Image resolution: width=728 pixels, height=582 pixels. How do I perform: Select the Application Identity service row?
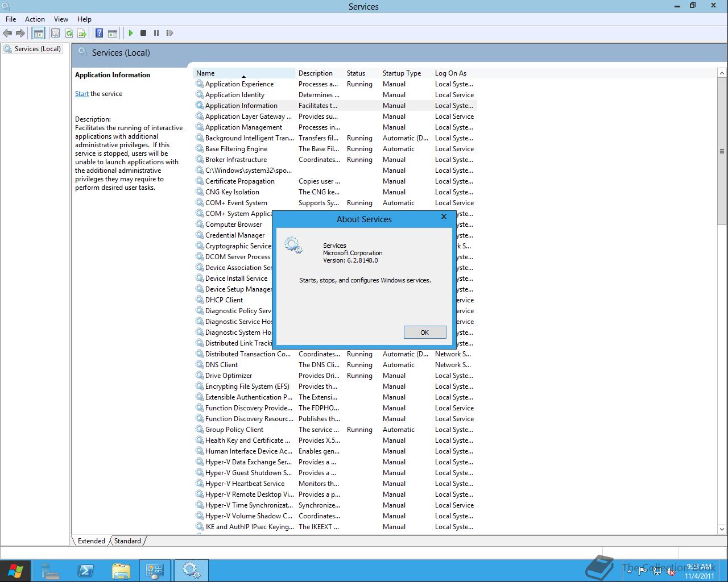click(336, 95)
